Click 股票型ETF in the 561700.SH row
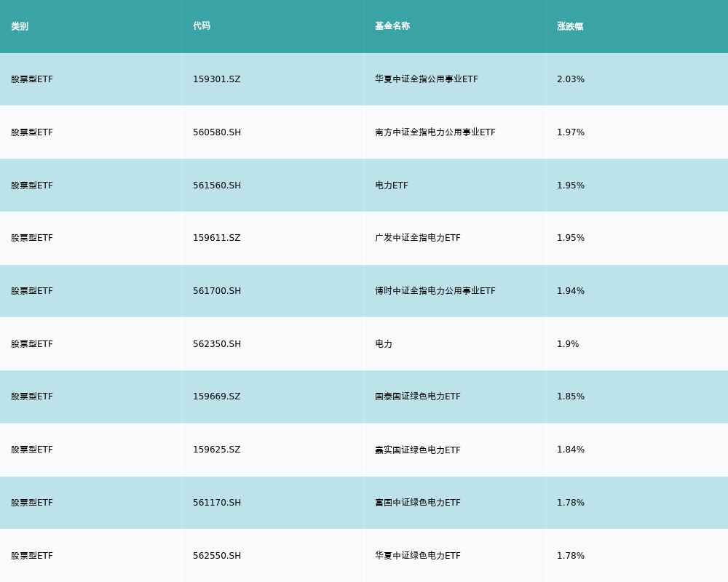Viewport: 728px width, 582px height. pyautogui.click(x=32, y=291)
